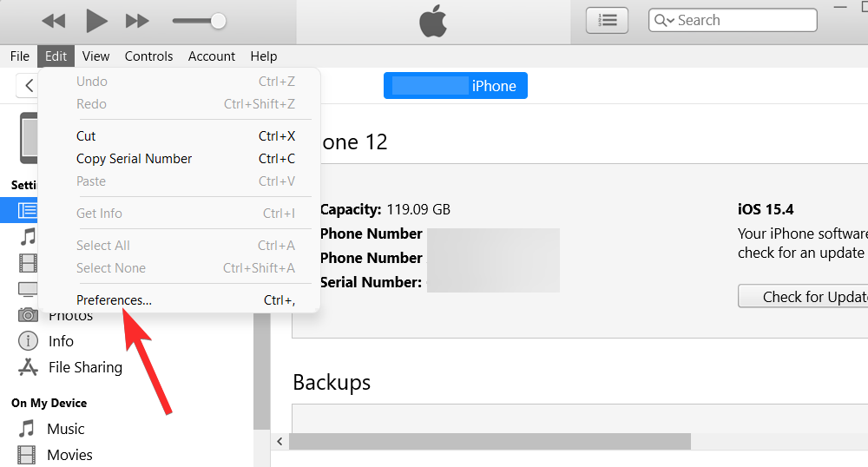
Task: Select Movies film icon under On My Device
Action: coord(28,455)
